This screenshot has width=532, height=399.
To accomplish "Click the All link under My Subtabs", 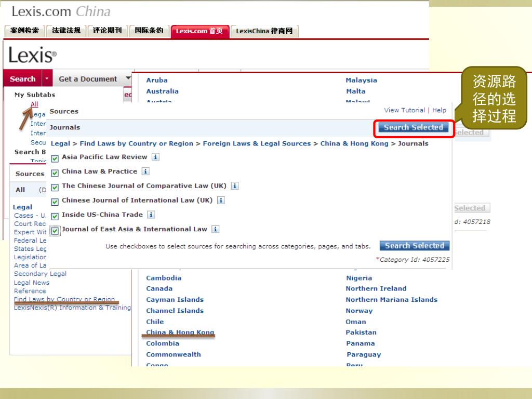I will pos(34,104).
